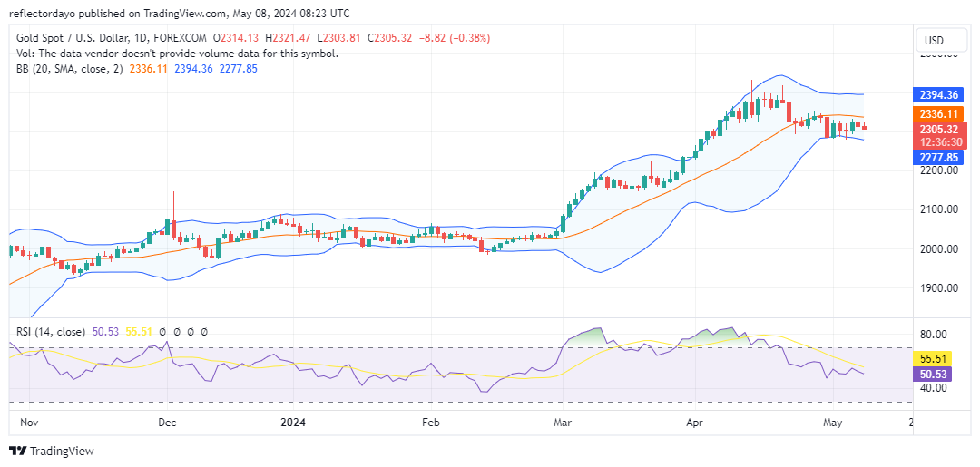Image resolution: width=980 pixels, height=467 pixels.
Task: Click the TradingView logo
Action: (x=52, y=452)
